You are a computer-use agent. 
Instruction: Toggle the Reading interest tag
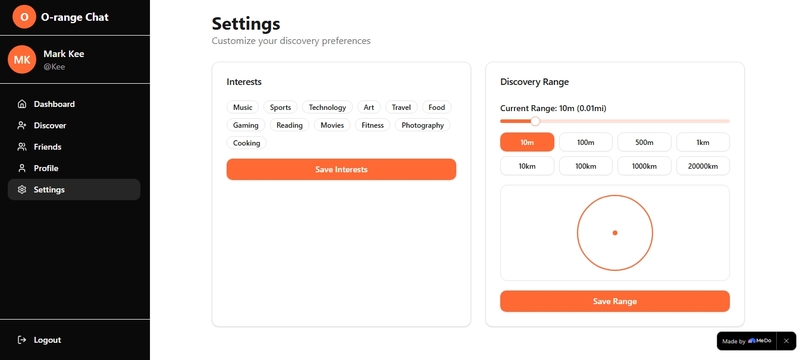click(x=289, y=125)
